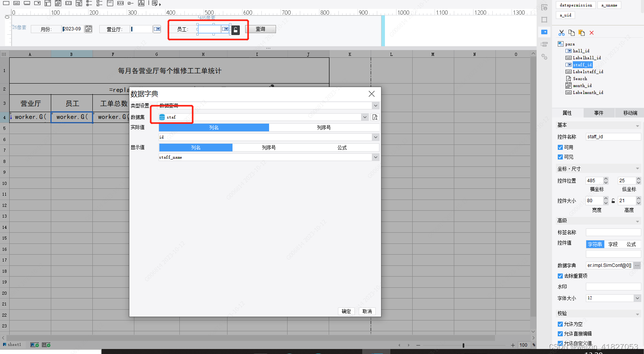Screen dimensions: 644x354
Task: Click the 取消 button in dialog
Action: 367,311
